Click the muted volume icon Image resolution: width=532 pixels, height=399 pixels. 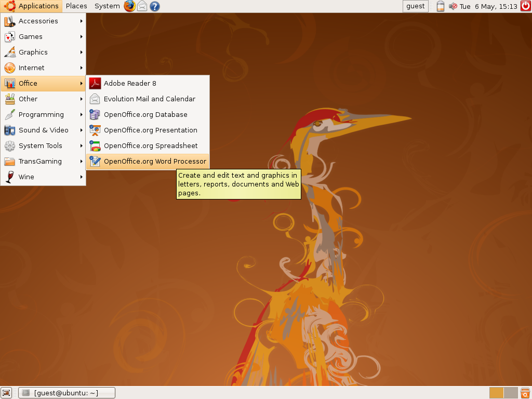[x=453, y=6]
